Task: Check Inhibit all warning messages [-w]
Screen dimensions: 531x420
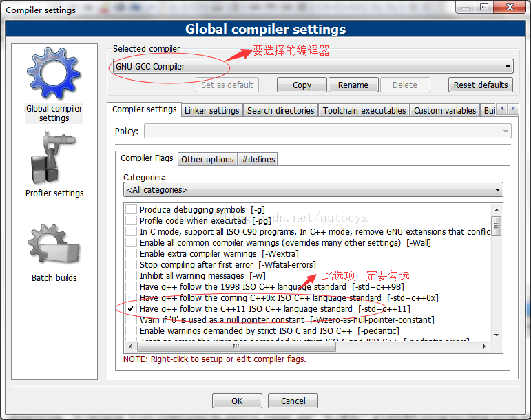Action: (x=131, y=275)
